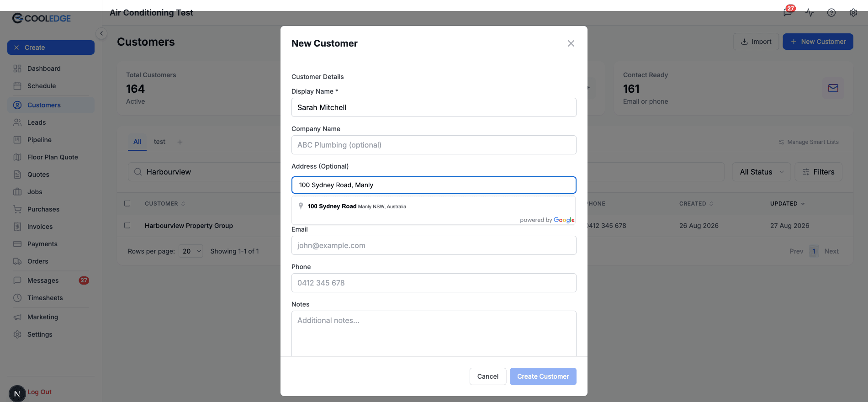868x402 pixels.
Task: Click the Marketing megaphone icon
Action: tap(17, 317)
